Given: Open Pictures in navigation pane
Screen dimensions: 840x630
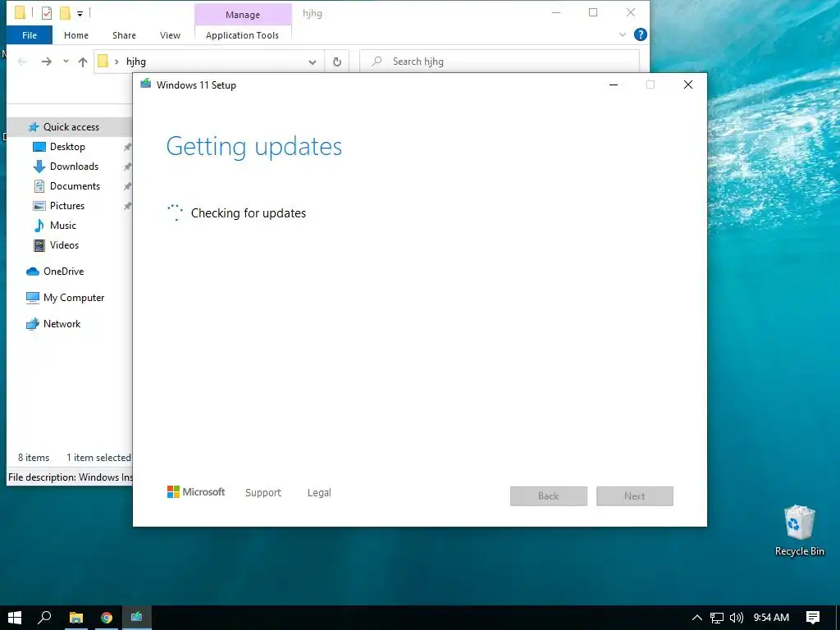Looking at the screenshot, I should [x=67, y=206].
